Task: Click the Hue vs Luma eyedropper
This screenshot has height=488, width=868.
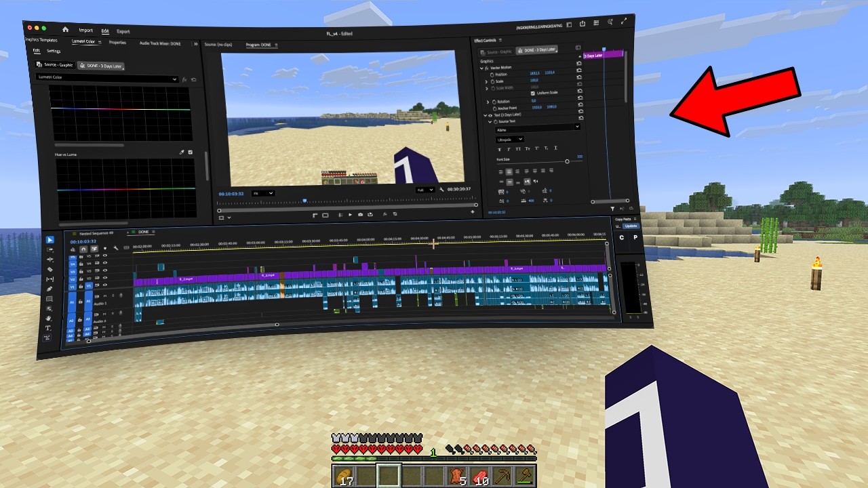Action: [182, 152]
